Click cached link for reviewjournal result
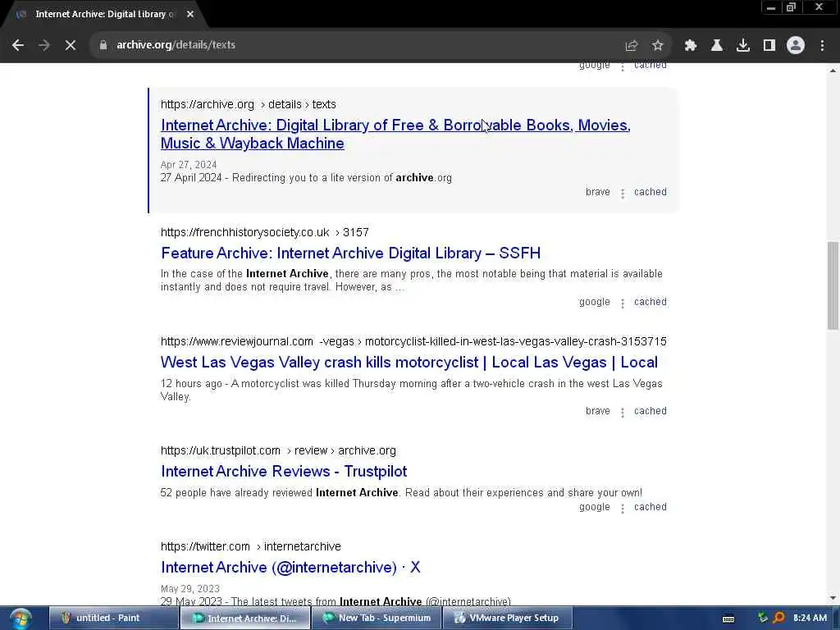The image size is (840, 630). click(651, 411)
